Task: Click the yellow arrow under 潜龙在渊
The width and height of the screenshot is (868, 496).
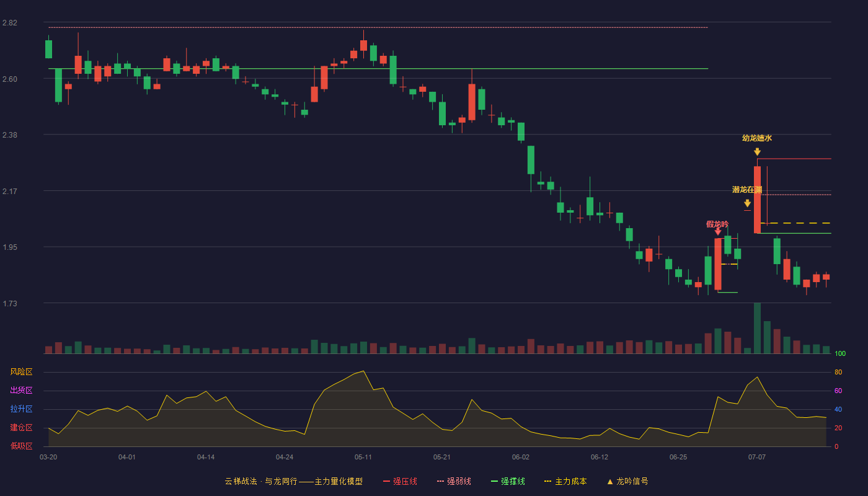Action: (747, 203)
